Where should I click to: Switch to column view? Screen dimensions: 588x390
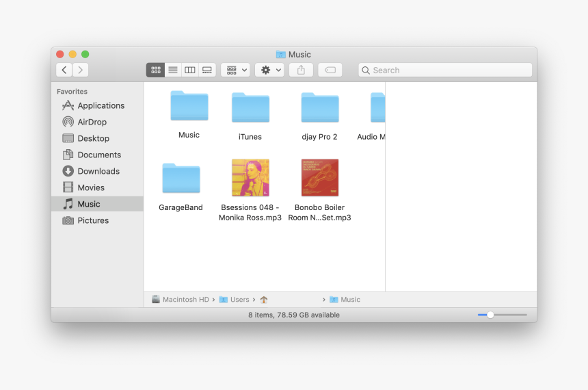tap(190, 70)
